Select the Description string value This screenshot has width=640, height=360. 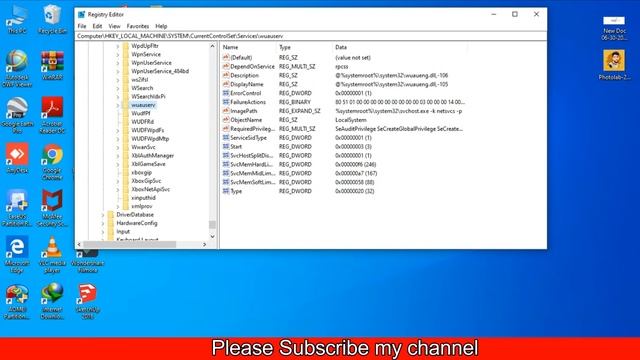tap(241, 76)
